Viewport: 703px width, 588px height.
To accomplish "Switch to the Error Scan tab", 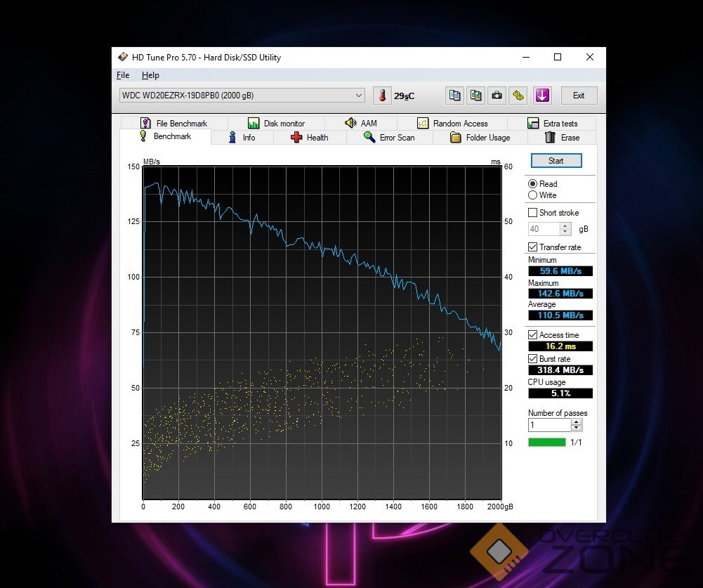I will point(389,138).
